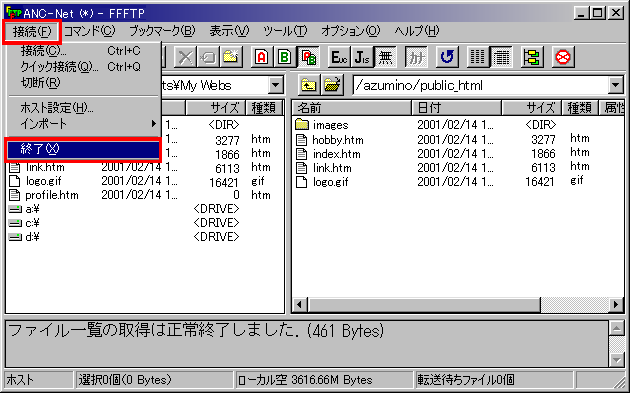Click the c:¥ drive icon

click(15, 223)
